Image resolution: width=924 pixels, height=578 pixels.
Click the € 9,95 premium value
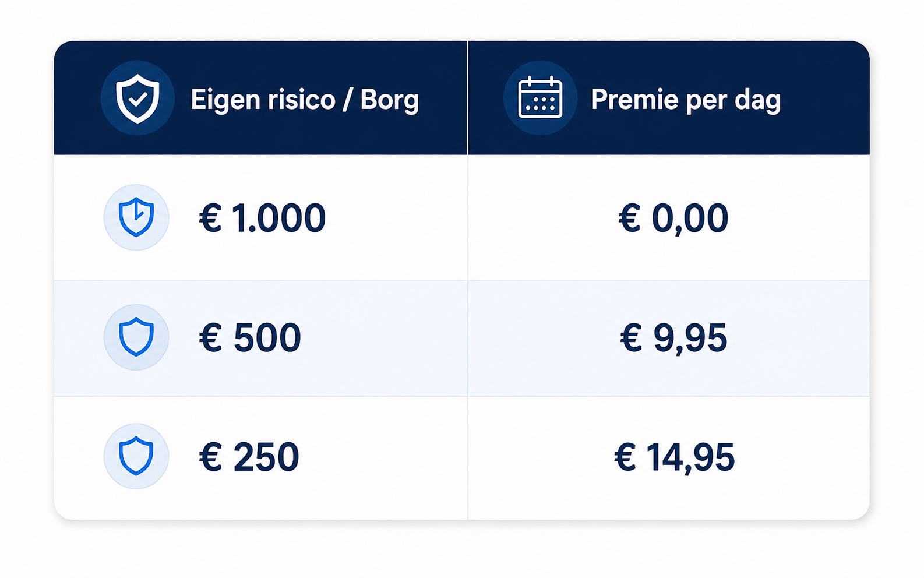click(673, 338)
